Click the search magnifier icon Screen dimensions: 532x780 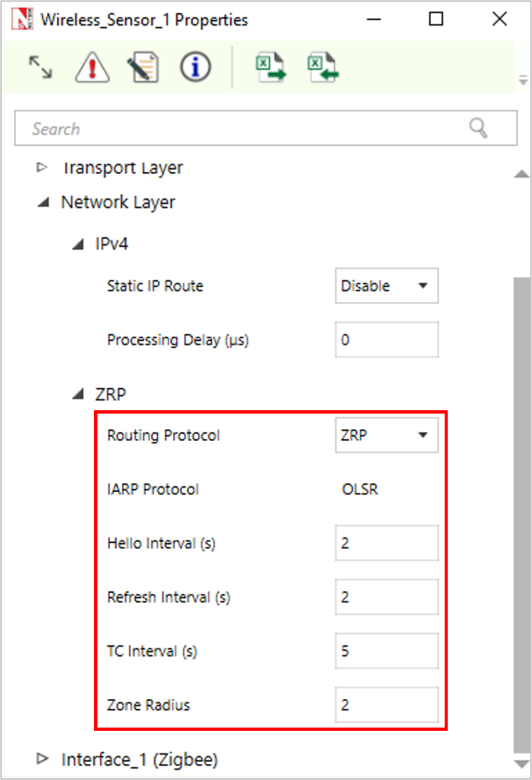click(x=478, y=128)
